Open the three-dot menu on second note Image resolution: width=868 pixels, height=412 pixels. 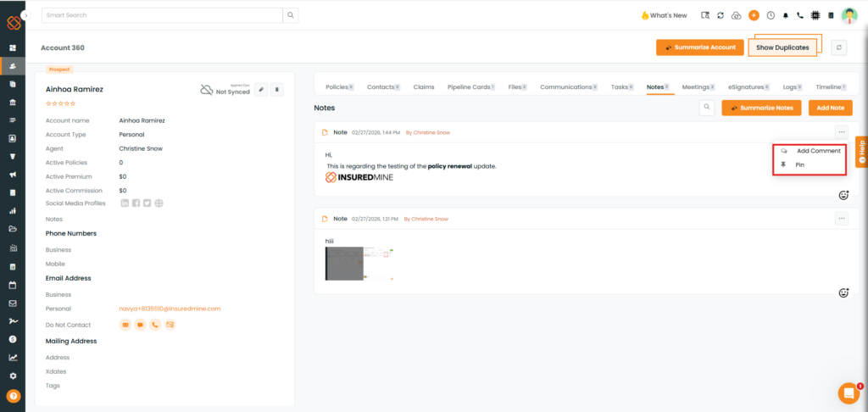coord(841,219)
